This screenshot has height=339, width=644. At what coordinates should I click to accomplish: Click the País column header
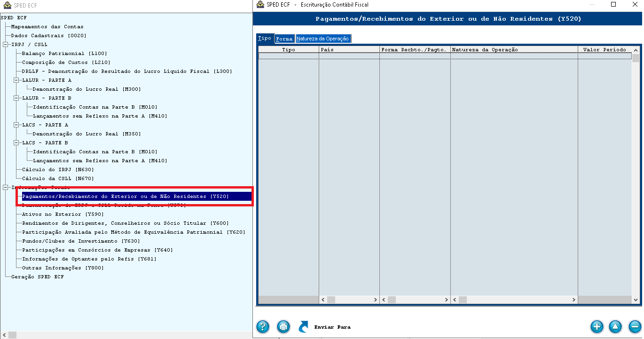tap(349, 49)
